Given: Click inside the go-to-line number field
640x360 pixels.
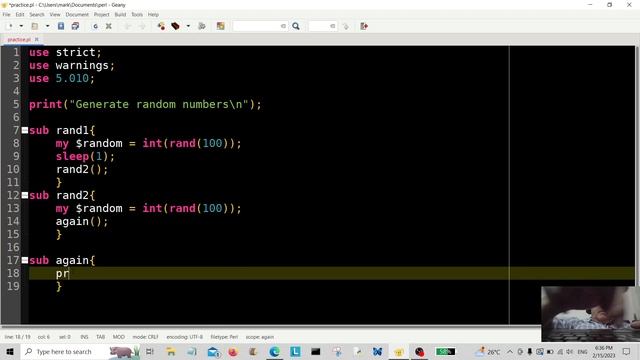Looking at the screenshot, I should click(323, 26).
